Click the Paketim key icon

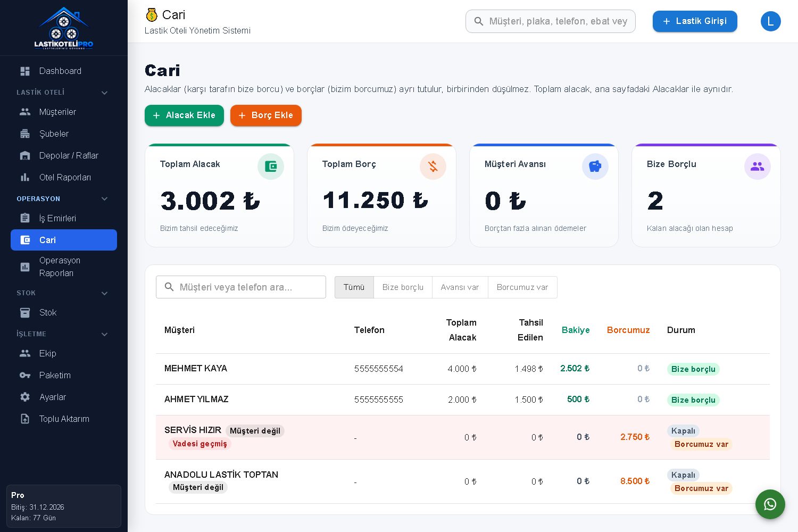coord(25,376)
